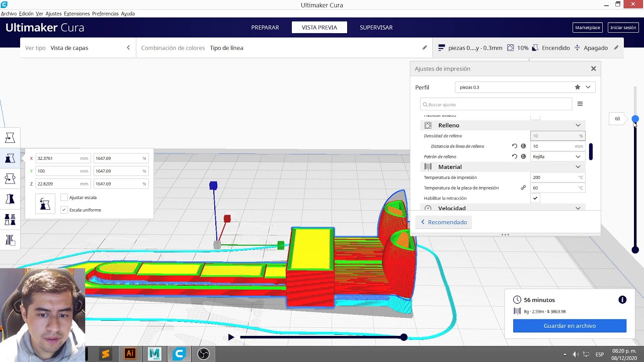644x362 pixels.
Task: Click pencil icon at right of print settings bar
Action: pos(616,48)
